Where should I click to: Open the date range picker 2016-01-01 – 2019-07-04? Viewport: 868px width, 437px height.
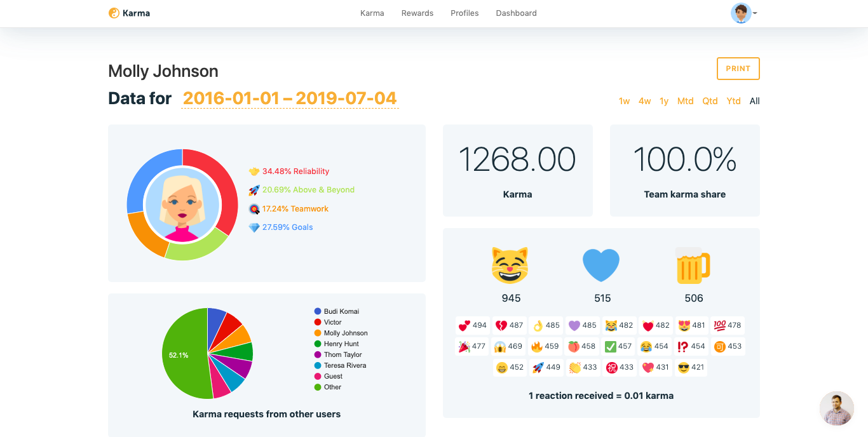pos(290,98)
